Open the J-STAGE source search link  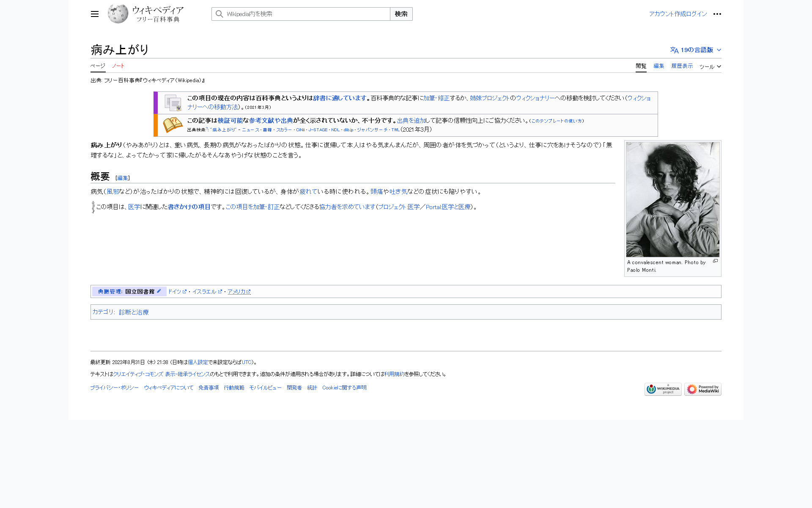point(318,130)
